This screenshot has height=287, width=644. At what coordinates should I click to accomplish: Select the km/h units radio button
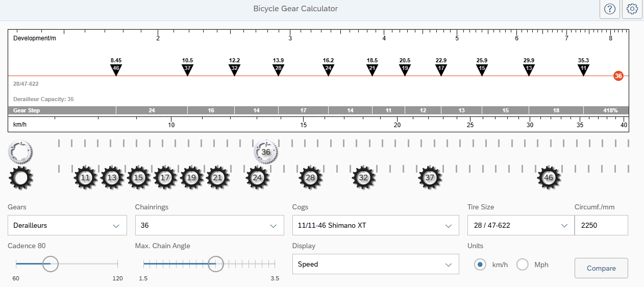click(480, 265)
